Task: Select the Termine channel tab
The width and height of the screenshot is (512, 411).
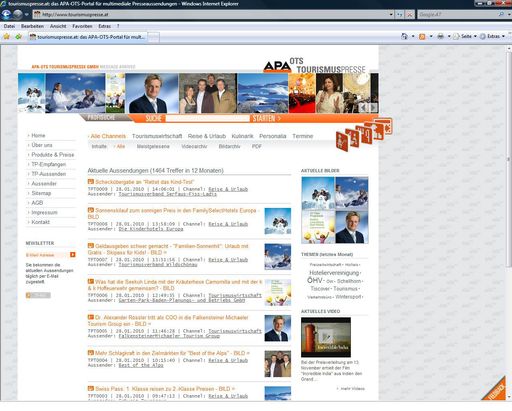Action: (303, 136)
